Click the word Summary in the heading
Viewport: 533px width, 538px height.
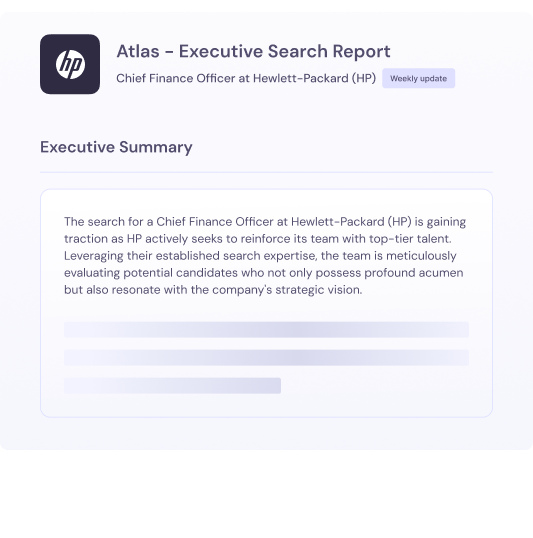point(156,147)
